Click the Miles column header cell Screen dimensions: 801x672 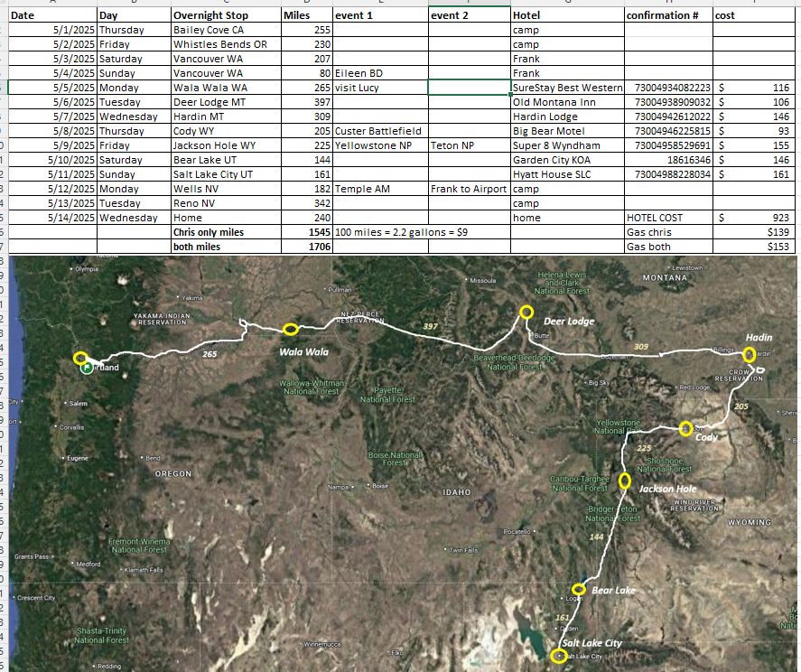click(x=305, y=15)
